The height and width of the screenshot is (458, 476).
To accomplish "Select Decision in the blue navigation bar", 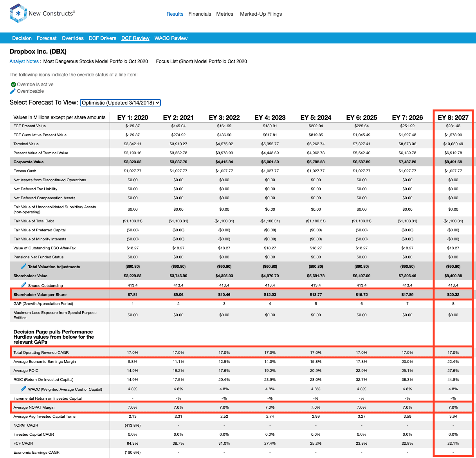I will coord(22,38).
